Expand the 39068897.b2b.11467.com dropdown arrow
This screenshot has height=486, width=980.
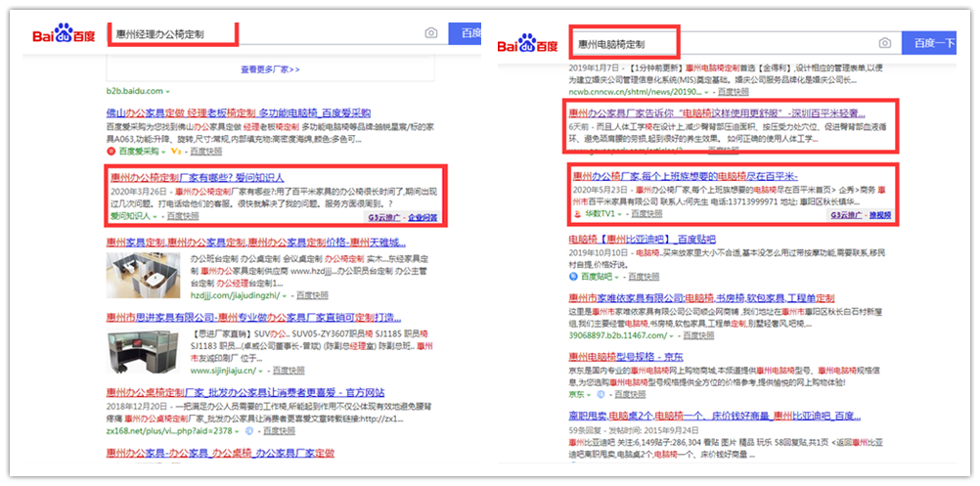(x=671, y=335)
